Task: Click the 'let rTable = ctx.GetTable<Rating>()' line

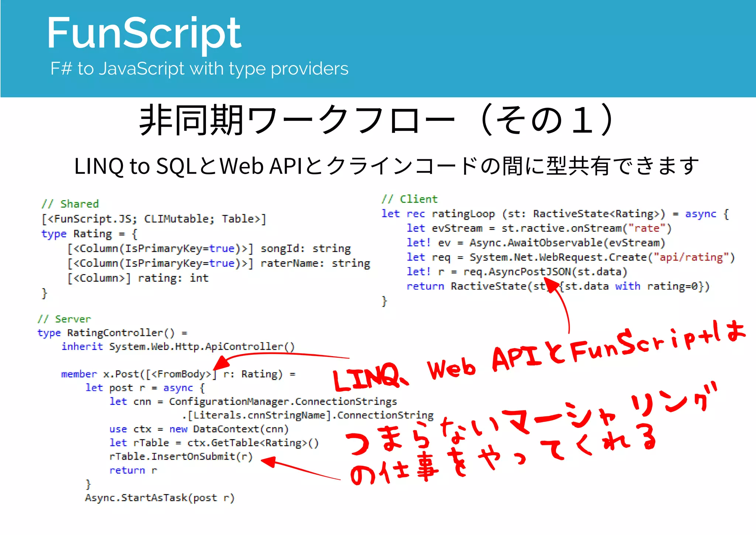Action: click(x=214, y=443)
